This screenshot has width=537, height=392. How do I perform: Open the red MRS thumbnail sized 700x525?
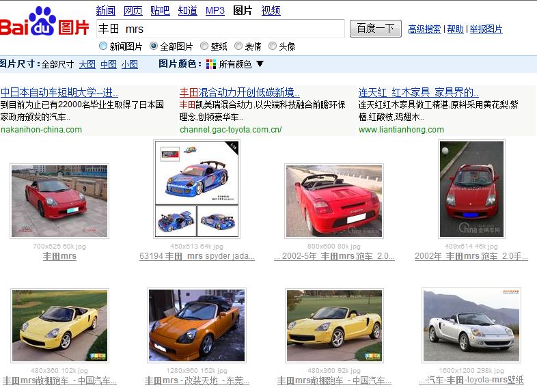pos(59,201)
